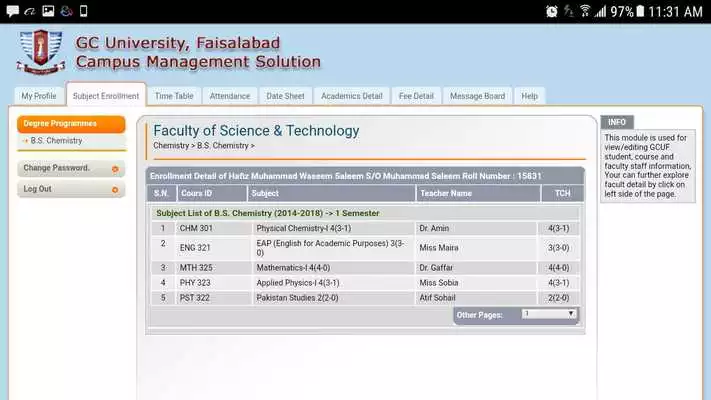The height and width of the screenshot is (400, 711).
Task: Click the Cours ID column header
Action: (x=212, y=193)
